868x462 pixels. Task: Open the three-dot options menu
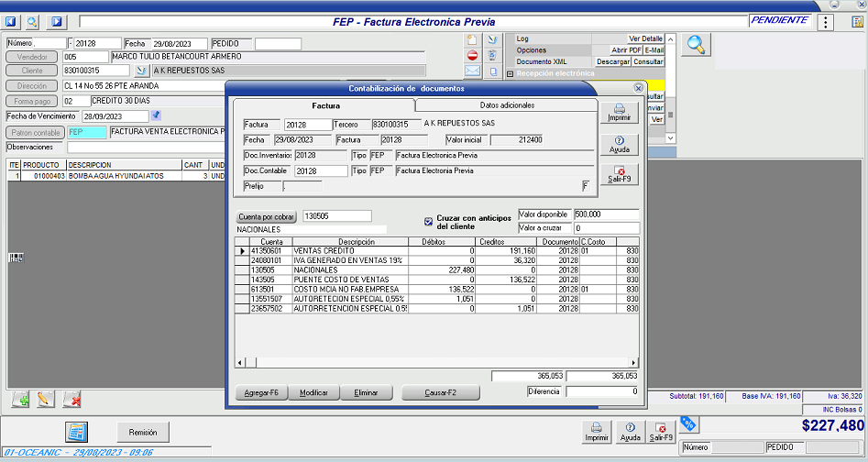coord(826,22)
